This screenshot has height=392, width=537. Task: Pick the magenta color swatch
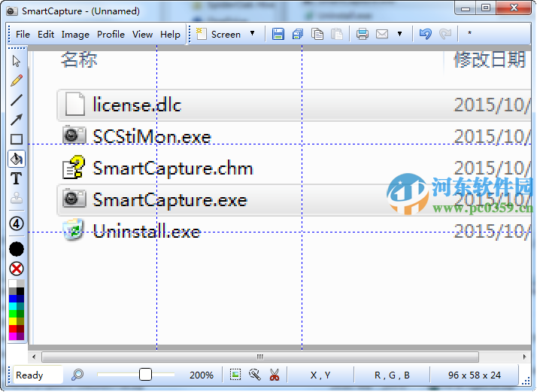click(x=13, y=336)
